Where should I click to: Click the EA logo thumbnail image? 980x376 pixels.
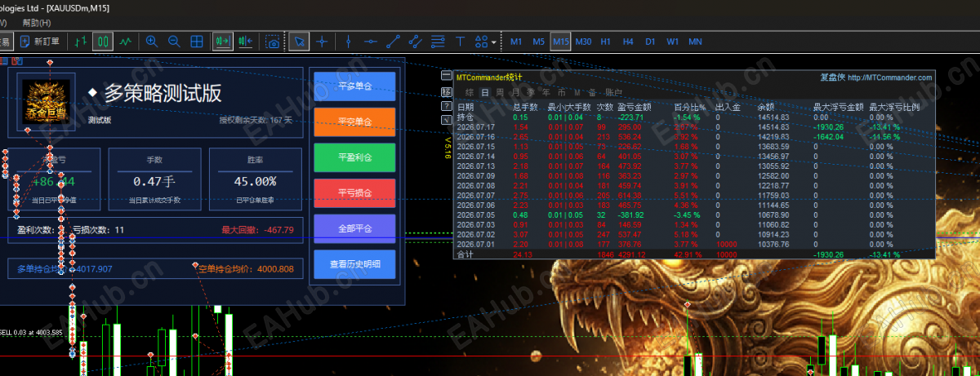coord(47,102)
